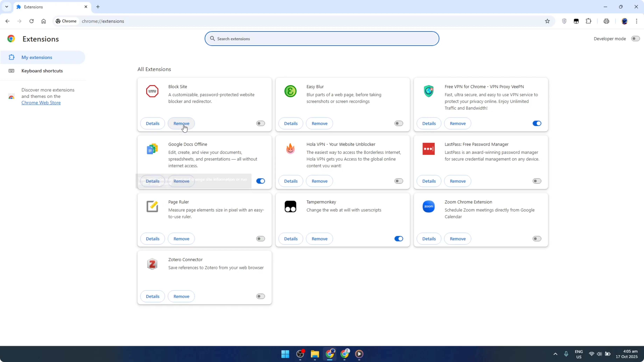
Task: Open Details for Easy Blur
Action: click(x=290, y=123)
